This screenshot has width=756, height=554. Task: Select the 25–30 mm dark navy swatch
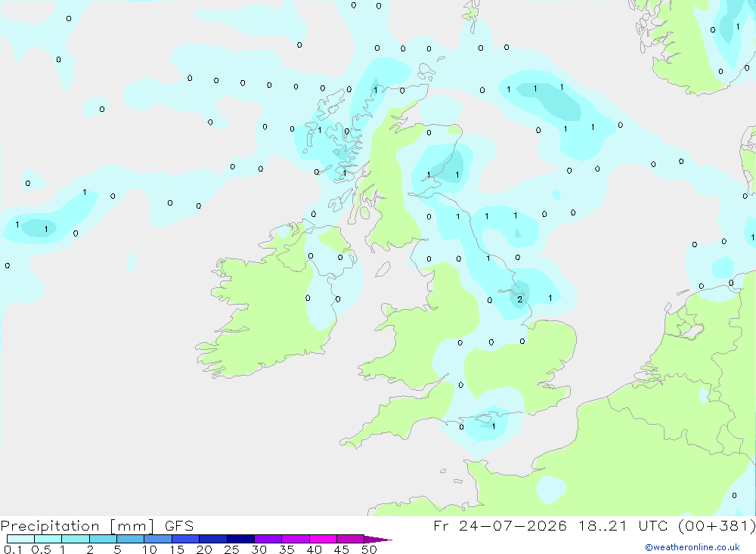point(240,539)
